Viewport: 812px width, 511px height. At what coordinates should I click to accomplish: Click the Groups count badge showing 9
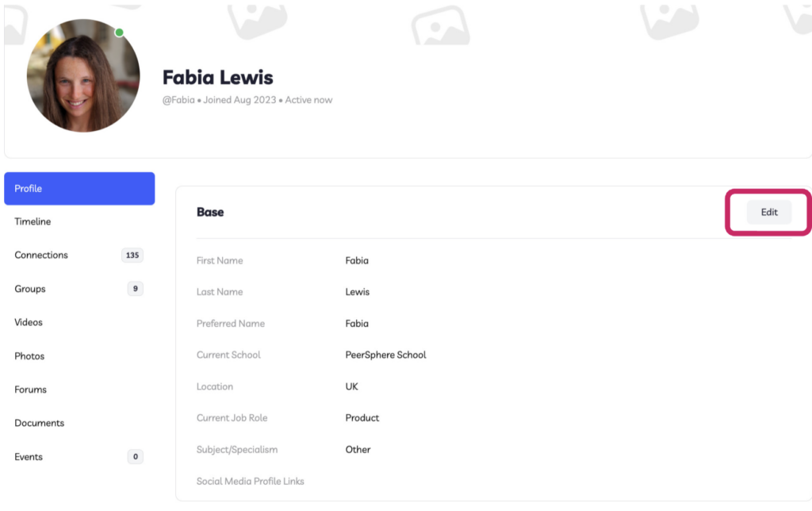(135, 289)
